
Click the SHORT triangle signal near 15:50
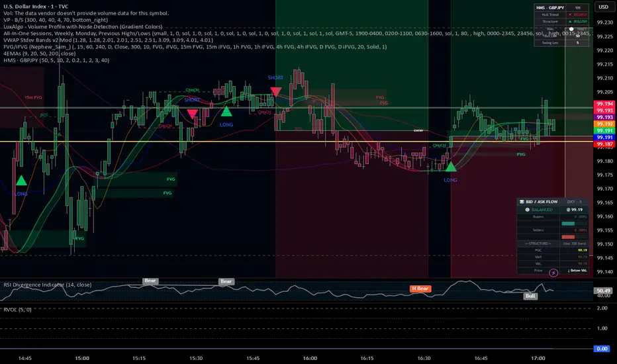coord(276,92)
